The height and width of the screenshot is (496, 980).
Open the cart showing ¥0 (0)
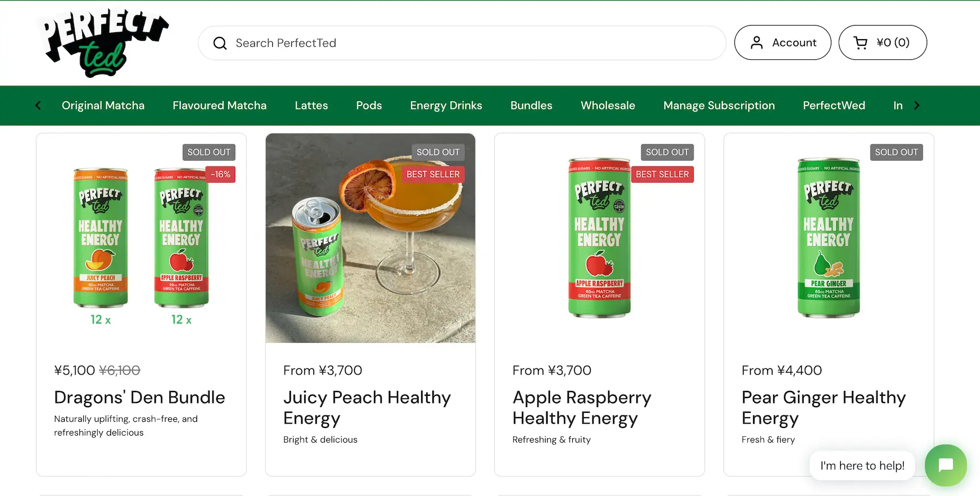coord(883,42)
